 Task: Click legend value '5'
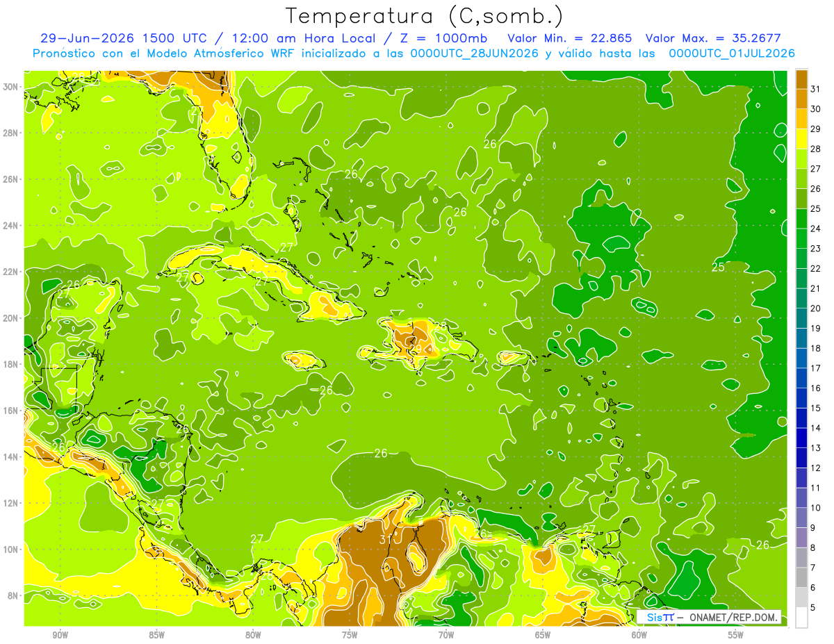pos(813,608)
